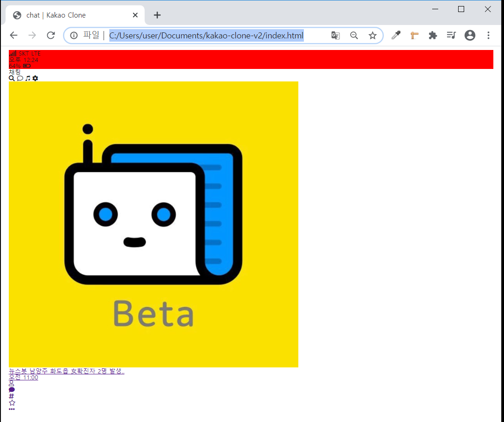Open the Chrome three-dot menu

coord(488,35)
